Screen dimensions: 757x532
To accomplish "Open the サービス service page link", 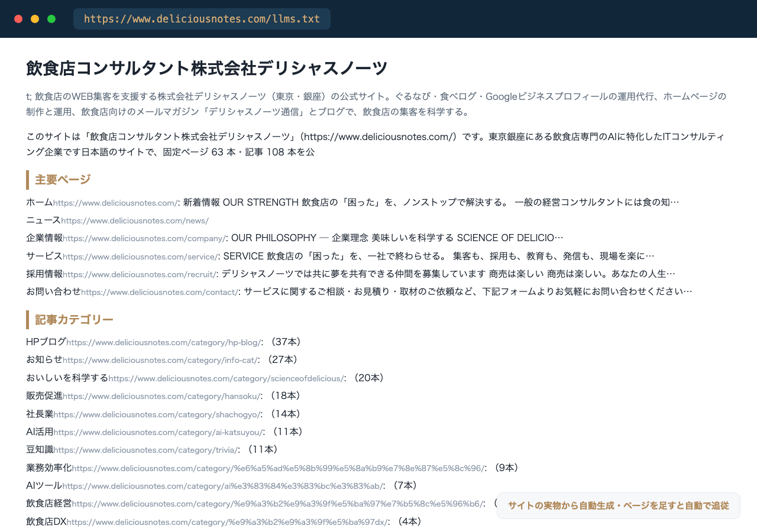I will [140, 257].
